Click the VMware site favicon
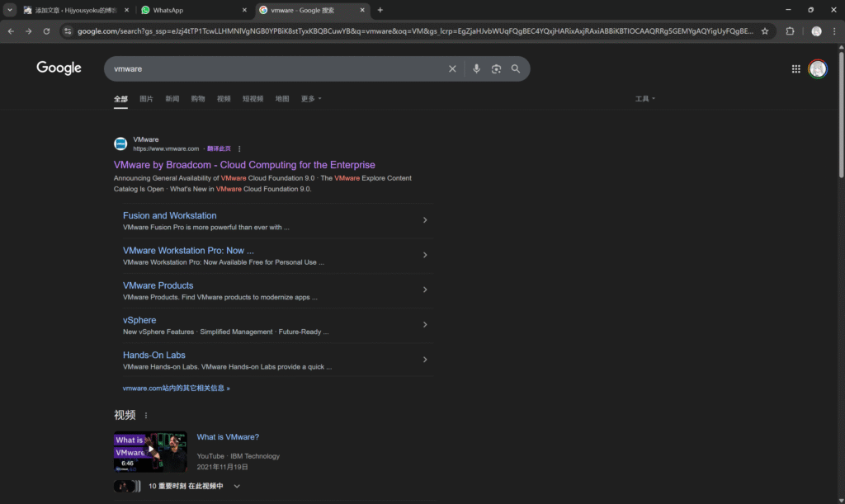This screenshot has width=845, height=504. point(120,144)
